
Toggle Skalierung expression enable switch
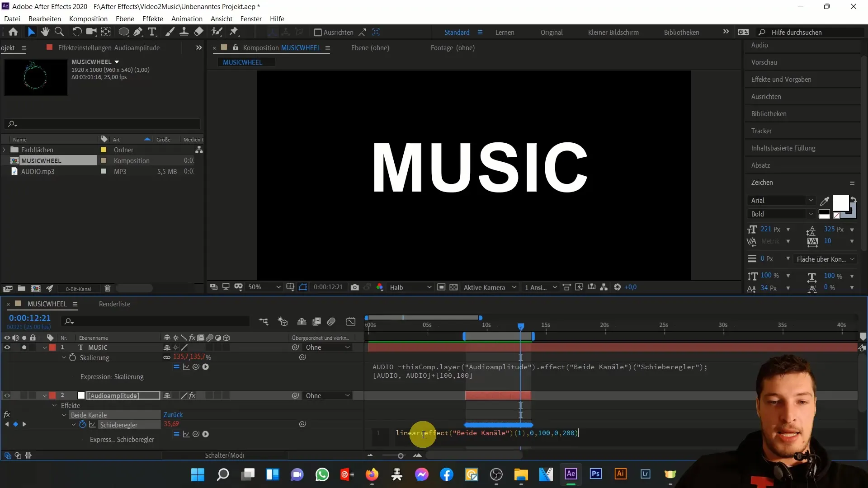176,367
